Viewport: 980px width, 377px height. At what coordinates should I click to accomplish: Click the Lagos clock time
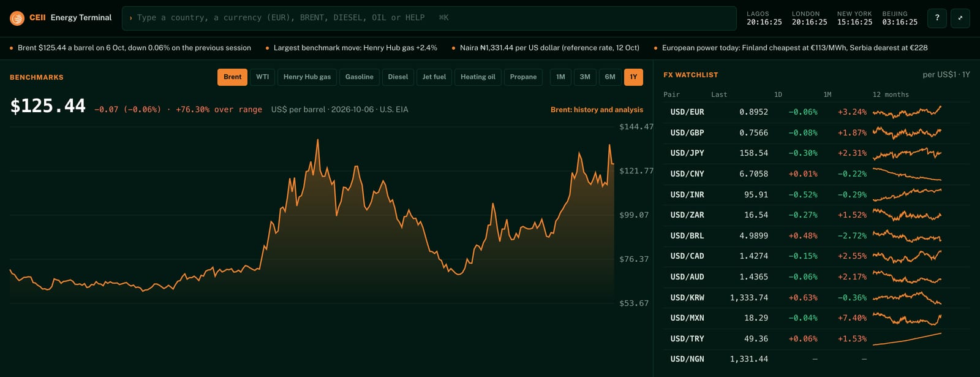pyautogui.click(x=764, y=22)
